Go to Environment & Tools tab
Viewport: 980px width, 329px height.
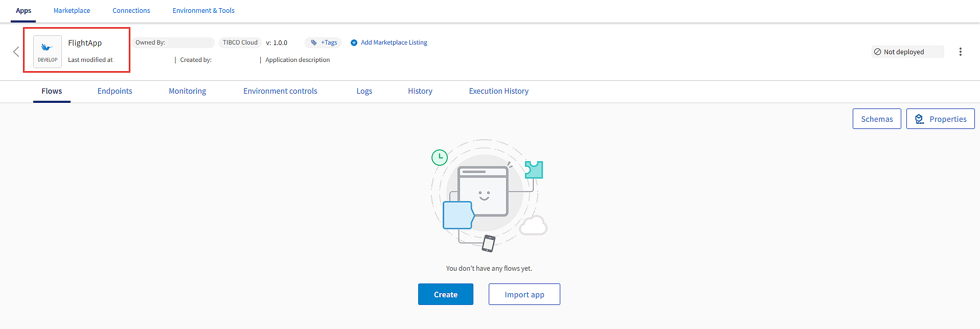(203, 11)
